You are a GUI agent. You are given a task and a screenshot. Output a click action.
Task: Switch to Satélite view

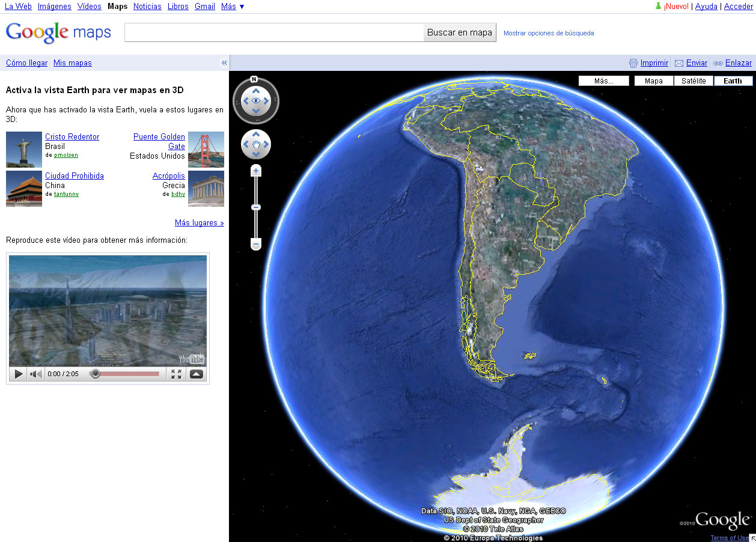[x=694, y=80]
